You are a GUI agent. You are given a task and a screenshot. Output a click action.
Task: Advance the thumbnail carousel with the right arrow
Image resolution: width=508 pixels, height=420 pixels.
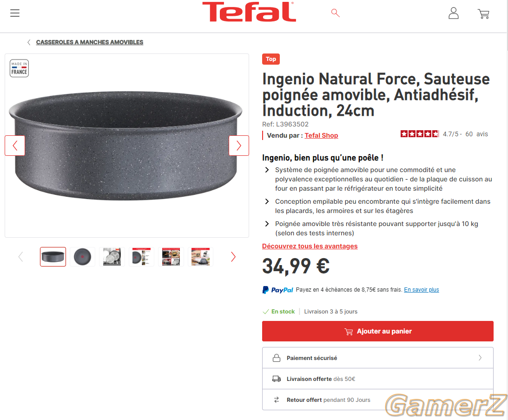tap(233, 257)
